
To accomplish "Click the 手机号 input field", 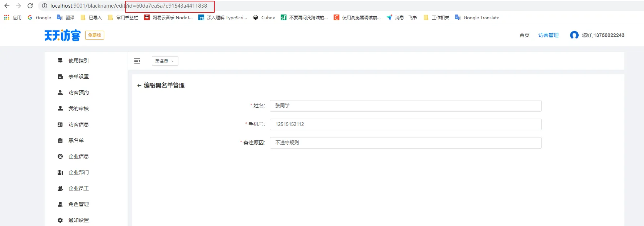I will (406, 124).
